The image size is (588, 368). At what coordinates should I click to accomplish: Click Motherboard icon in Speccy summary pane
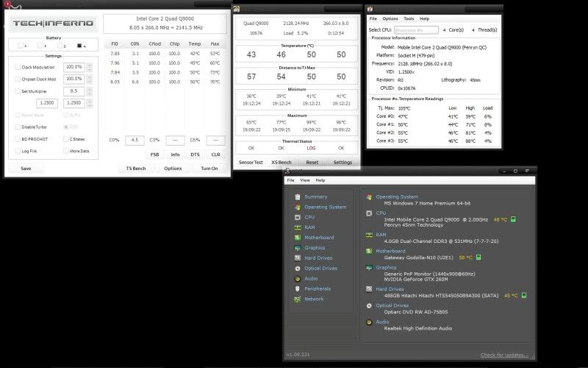click(x=369, y=251)
